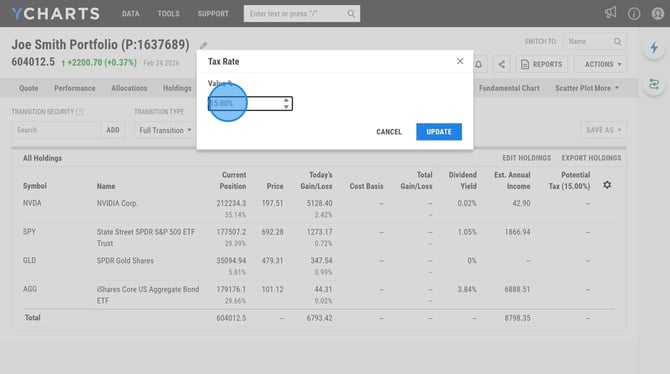The height and width of the screenshot is (374, 670).
Task: Click the AGG symbol
Action: click(x=30, y=289)
